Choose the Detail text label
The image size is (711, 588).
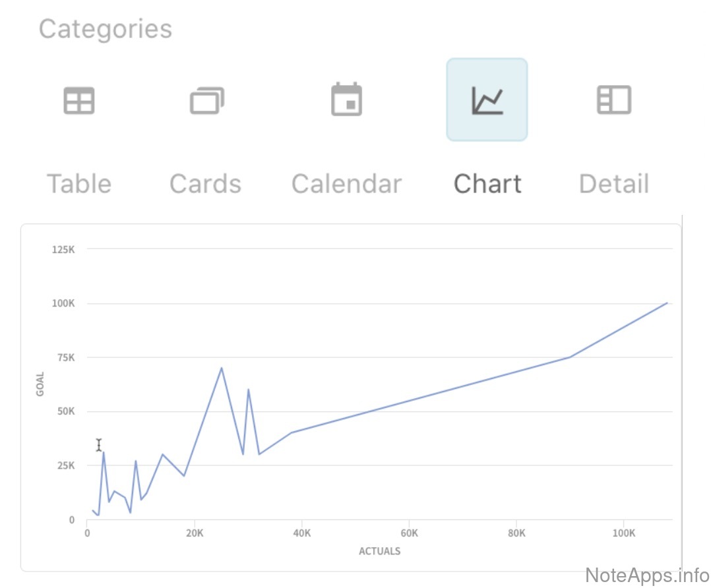click(613, 183)
